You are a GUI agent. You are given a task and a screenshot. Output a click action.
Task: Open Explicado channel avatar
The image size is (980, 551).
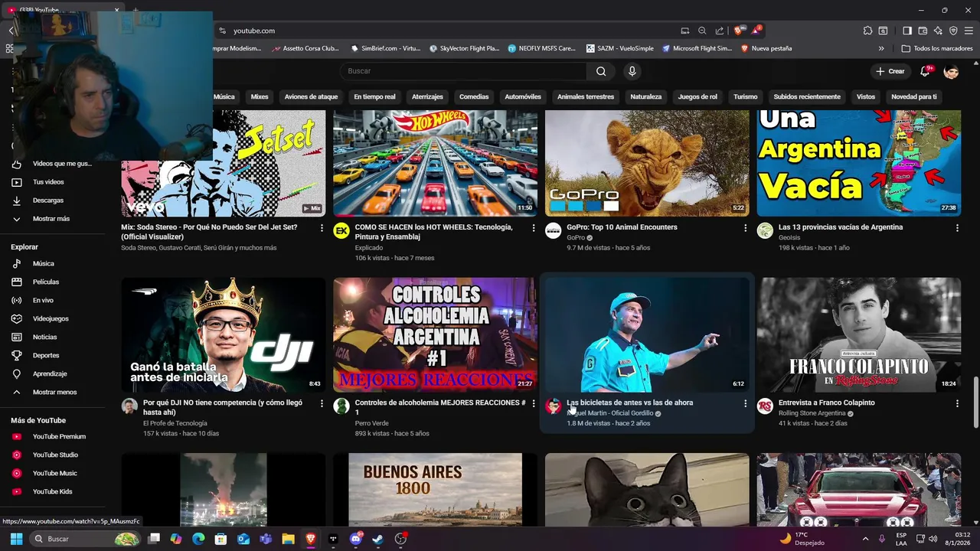click(x=341, y=231)
